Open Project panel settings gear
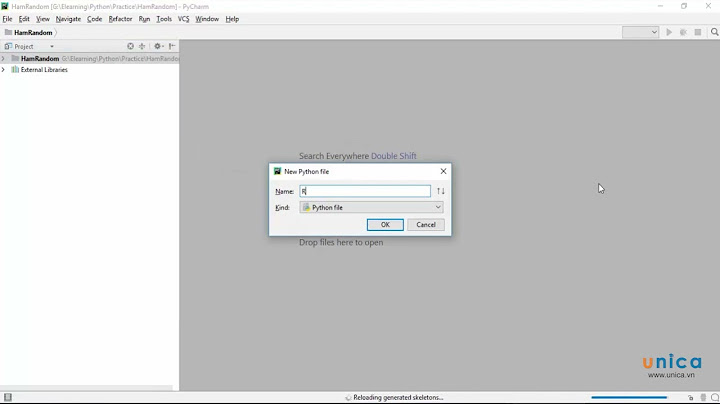The image size is (720, 404). (x=158, y=46)
